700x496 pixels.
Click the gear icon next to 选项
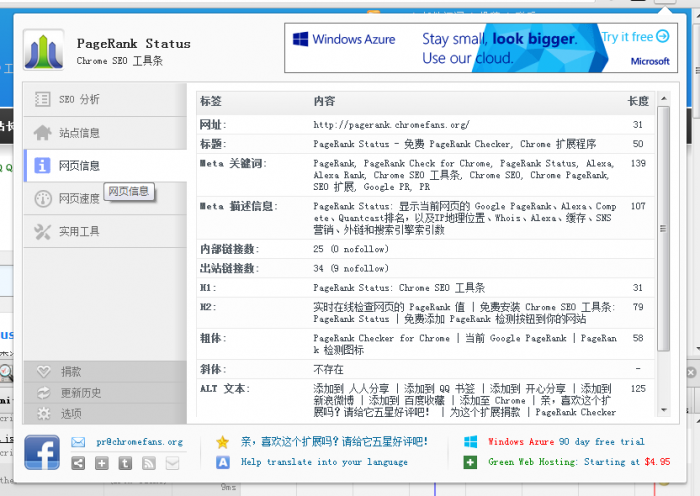(44, 413)
